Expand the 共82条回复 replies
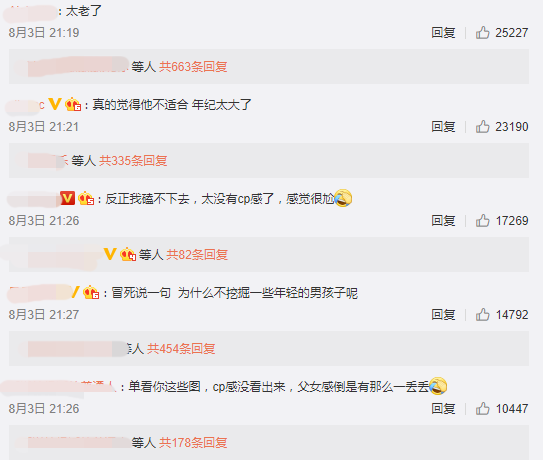Screen dimensions: 543x460 pos(197,255)
